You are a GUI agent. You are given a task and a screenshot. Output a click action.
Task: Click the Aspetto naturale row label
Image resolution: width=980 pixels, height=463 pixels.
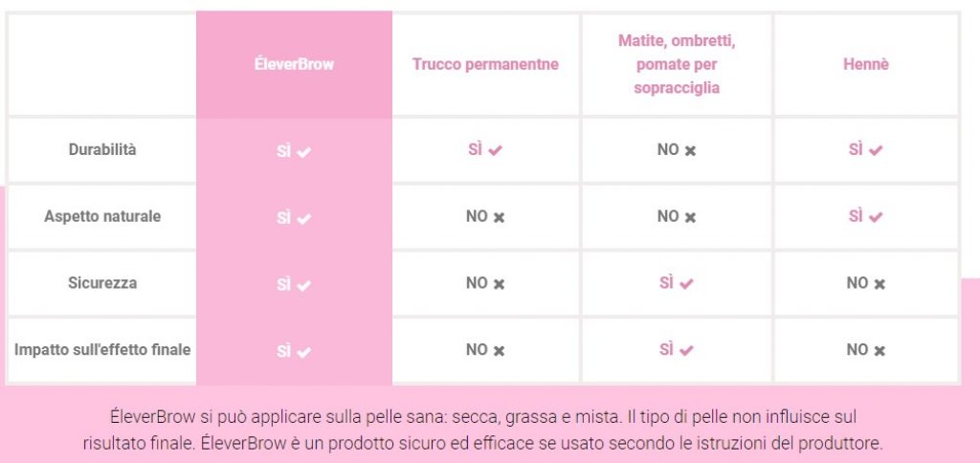coord(102,216)
